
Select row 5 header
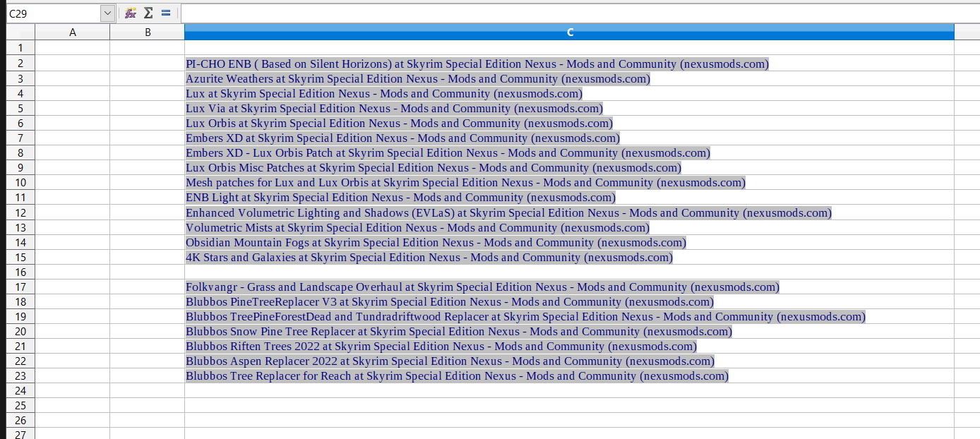pyautogui.click(x=20, y=108)
